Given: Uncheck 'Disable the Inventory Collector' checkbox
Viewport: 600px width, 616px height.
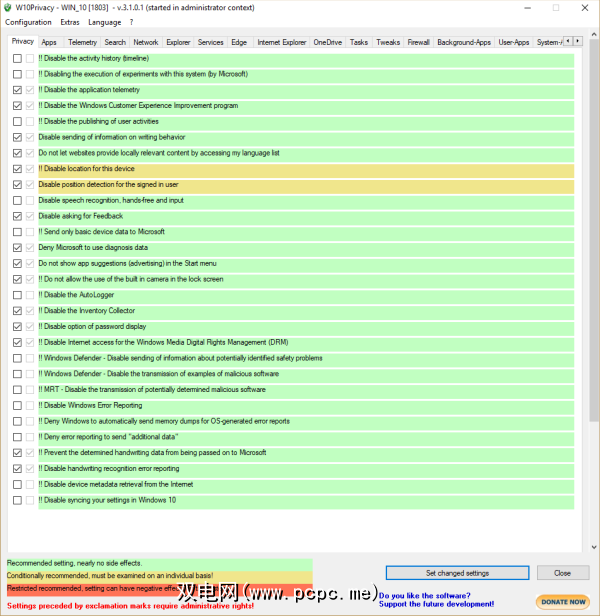Looking at the screenshot, I should [17, 311].
